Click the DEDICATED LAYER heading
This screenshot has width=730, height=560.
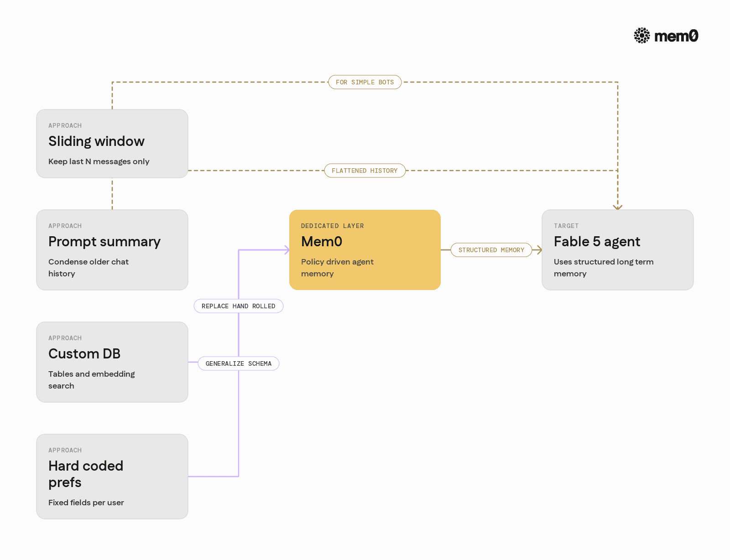pyautogui.click(x=333, y=226)
